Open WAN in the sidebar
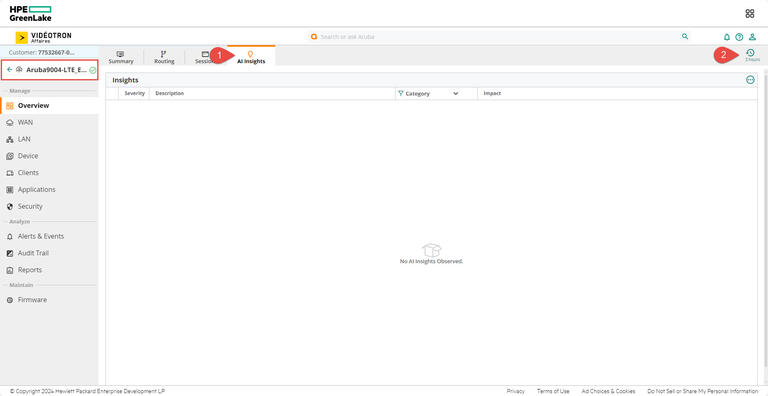768x396 pixels. coord(49,123)
